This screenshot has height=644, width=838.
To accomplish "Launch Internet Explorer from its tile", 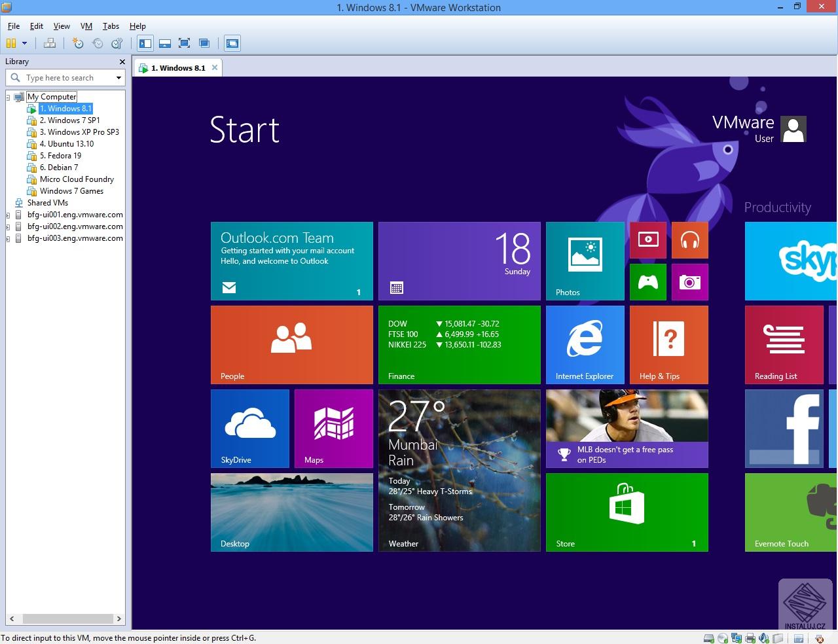I will (x=585, y=345).
